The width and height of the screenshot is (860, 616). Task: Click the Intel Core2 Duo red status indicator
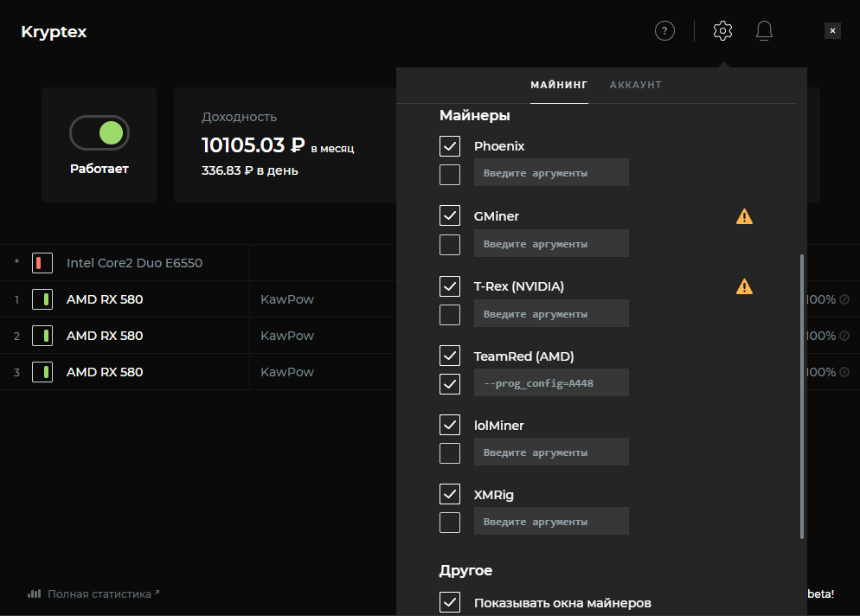click(x=42, y=263)
